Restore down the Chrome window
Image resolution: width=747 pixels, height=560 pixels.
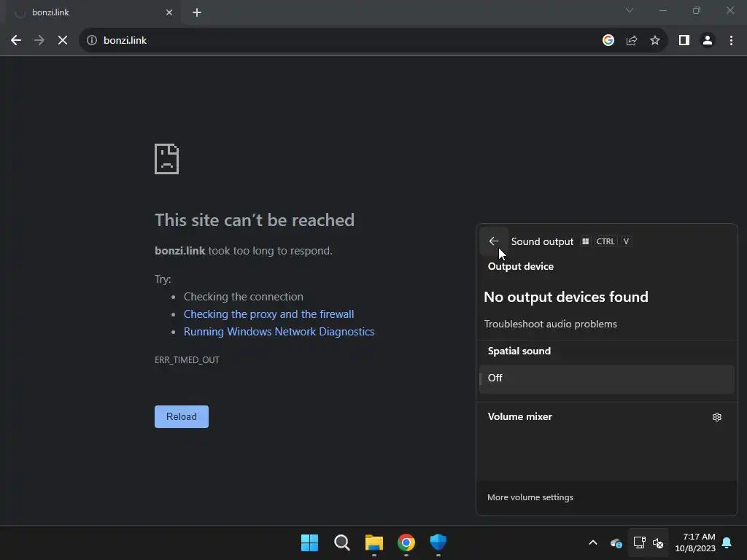point(697,10)
